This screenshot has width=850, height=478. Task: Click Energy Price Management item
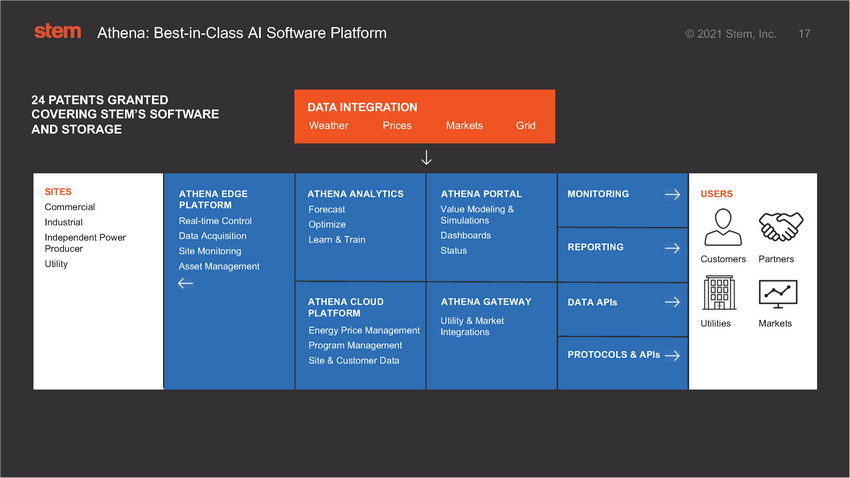point(364,330)
